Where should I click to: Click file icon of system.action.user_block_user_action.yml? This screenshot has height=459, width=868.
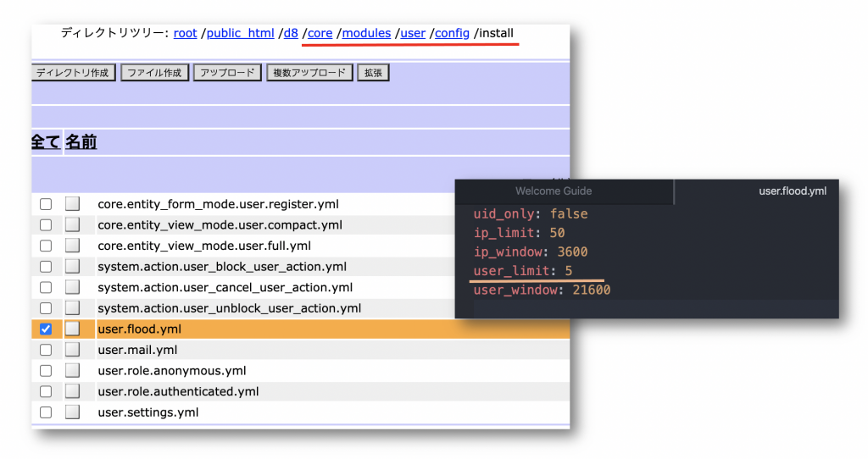click(73, 266)
